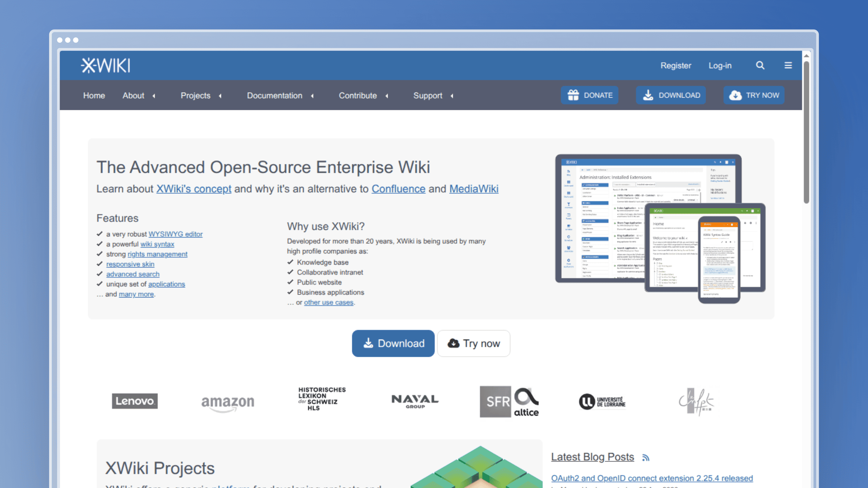Click the Collaborative intranet list item
The image size is (868, 488).
click(x=330, y=273)
